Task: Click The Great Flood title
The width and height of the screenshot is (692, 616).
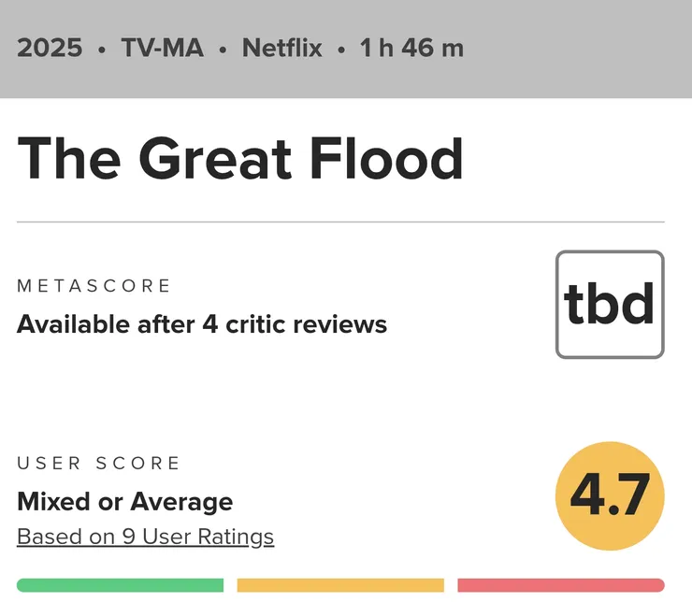Action: point(240,158)
